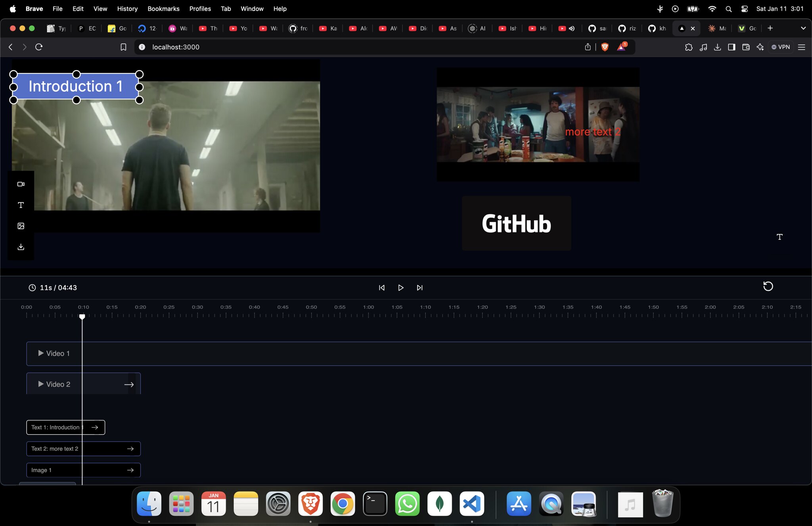
Task: Open the Brave Wallet icon
Action: 746,47
